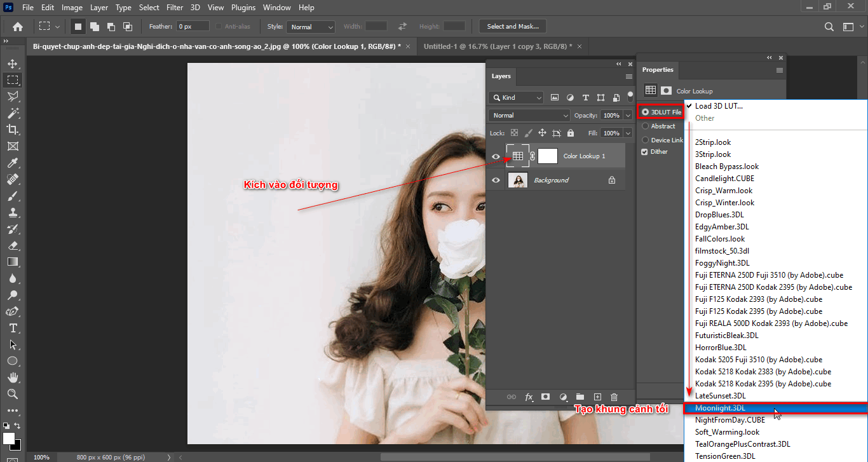This screenshot has height=462, width=868.
Task: Select the Gradient tool
Action: [13, 261]
